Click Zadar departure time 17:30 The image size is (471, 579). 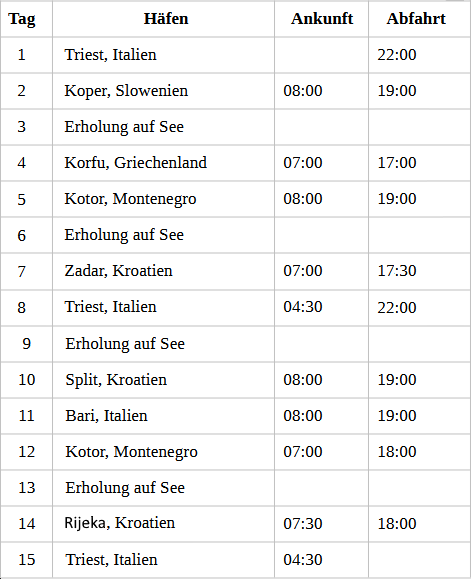click(x=397, y=271)
